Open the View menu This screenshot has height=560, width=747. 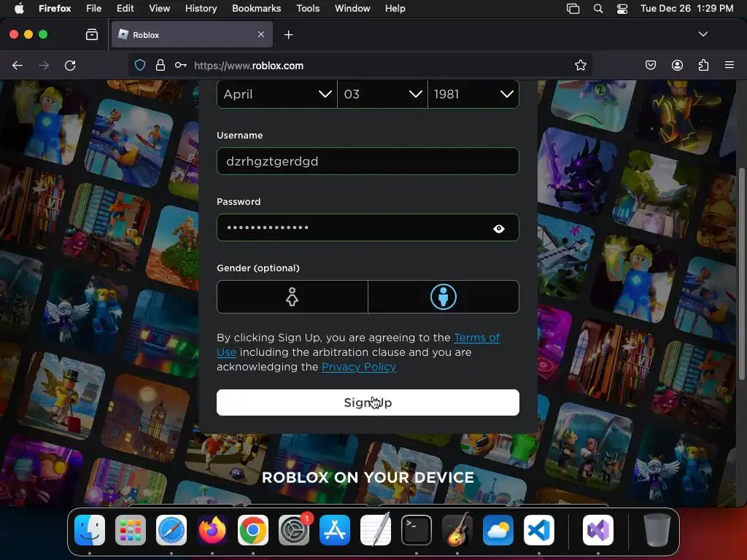[160, 9]
